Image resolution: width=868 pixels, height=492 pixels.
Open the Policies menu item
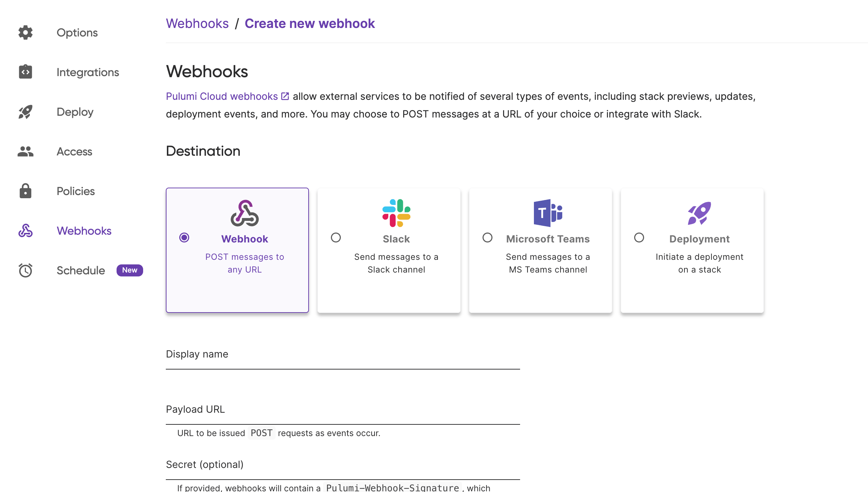point(76,191)
